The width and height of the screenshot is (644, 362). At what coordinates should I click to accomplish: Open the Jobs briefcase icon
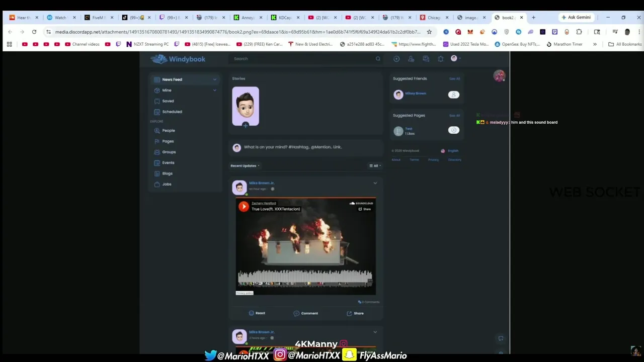(x=157, y=185)
